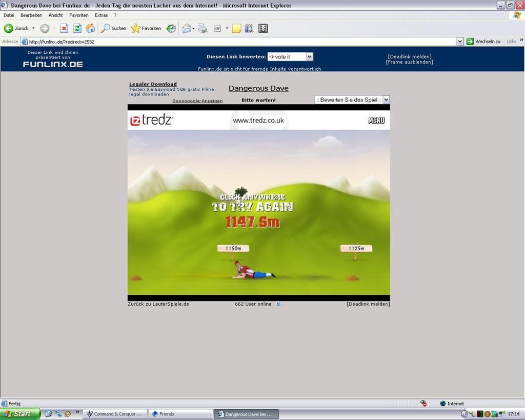The width and height of the screenshot is (525, 420).
Task: Click the greyed-out Forward arrow button
Action: [x=45, y=29]
